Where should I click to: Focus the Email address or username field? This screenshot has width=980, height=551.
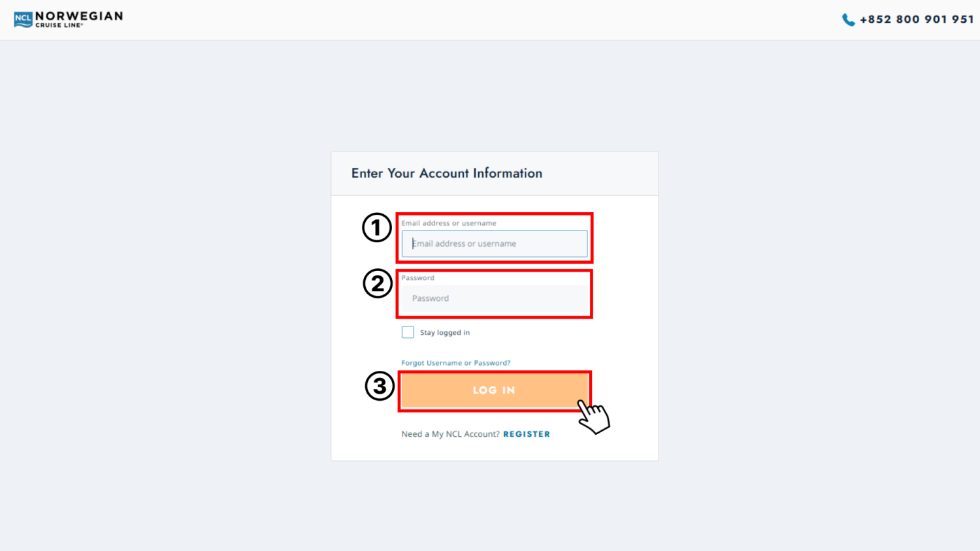pos(495,244)
